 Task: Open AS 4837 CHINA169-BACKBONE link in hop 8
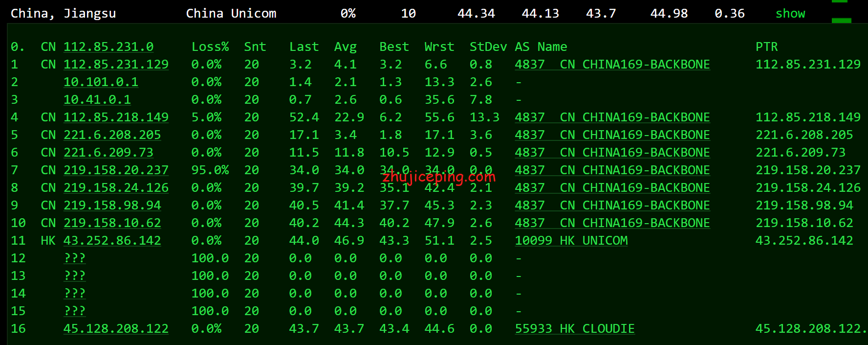coord(612,187)
